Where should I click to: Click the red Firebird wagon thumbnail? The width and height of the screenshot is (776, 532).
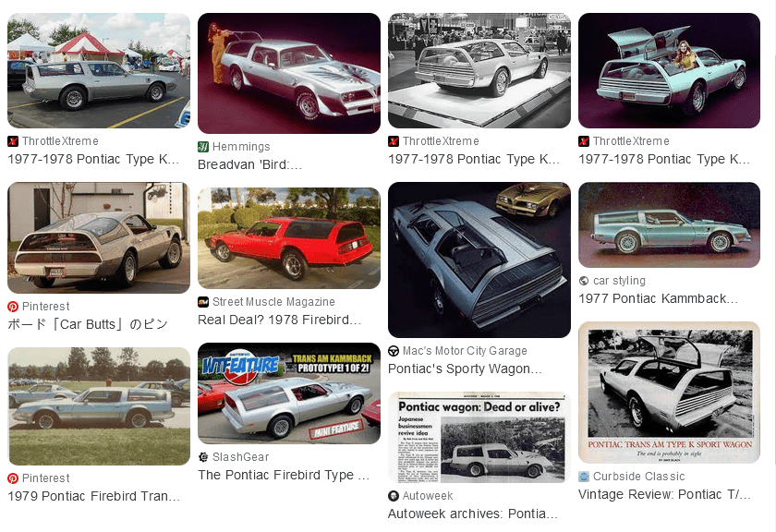288,237
